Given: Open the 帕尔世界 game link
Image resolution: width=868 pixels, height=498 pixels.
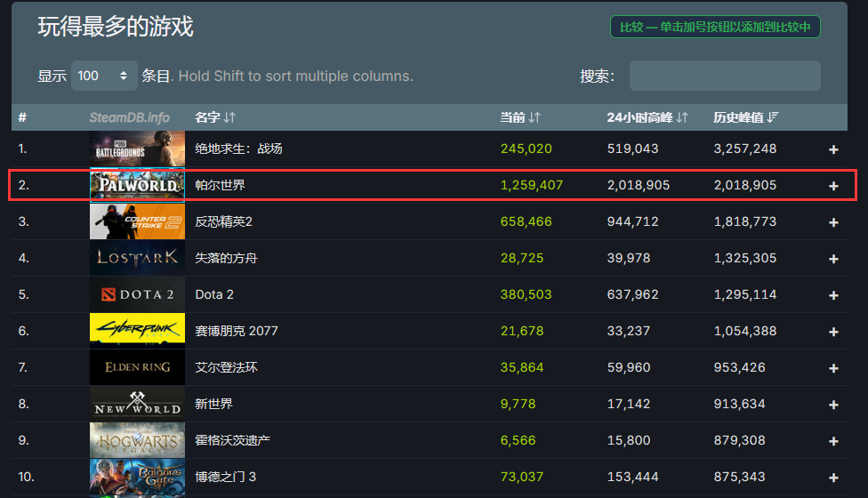Looking at the screenshot, I should coord(220,185).
